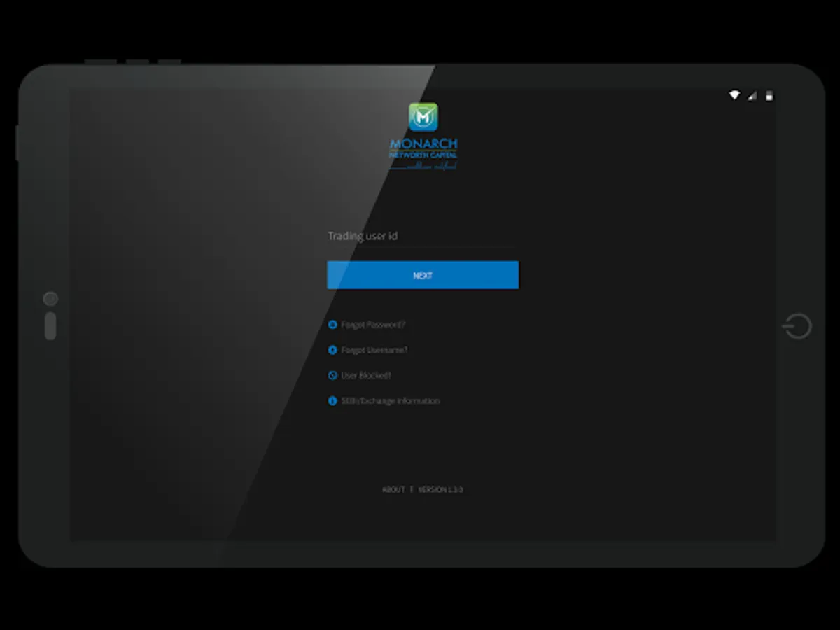The height and width of the screenshot is (630, 840).
Task: Click the info icon beside SEBI/Exchange Information
Action: tap(332, 401)
